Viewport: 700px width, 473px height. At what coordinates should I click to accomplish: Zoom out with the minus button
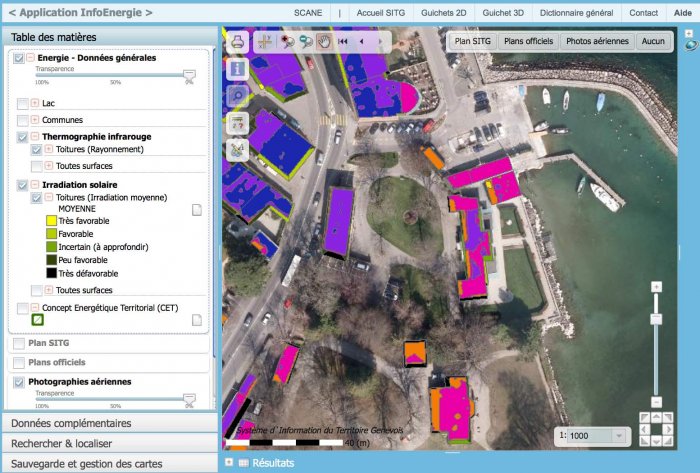click(656, 402)
